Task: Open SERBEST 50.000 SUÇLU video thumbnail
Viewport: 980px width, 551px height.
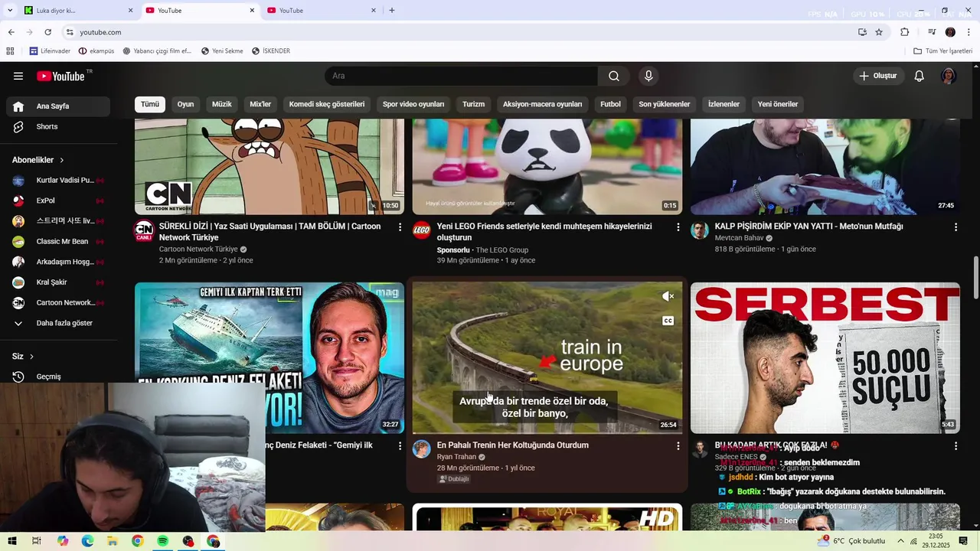Action: point(825,358)
